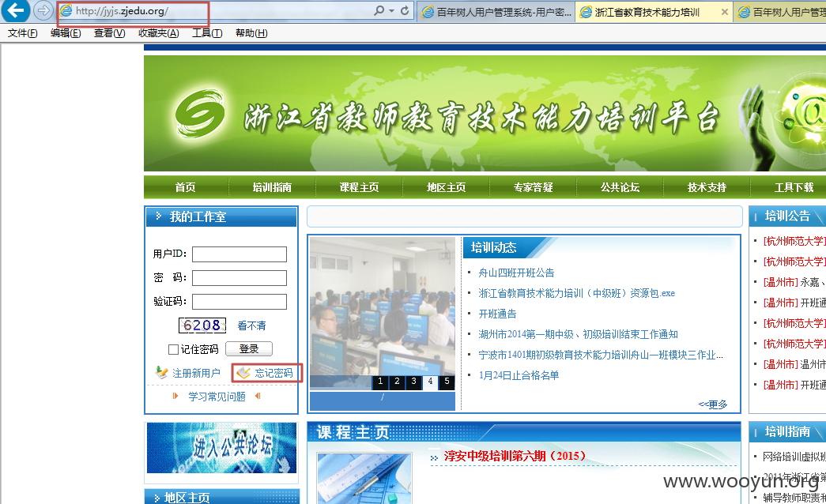Open the 工具(T) menu
Viewport: 826px width, 504px height.
(207, 33)
